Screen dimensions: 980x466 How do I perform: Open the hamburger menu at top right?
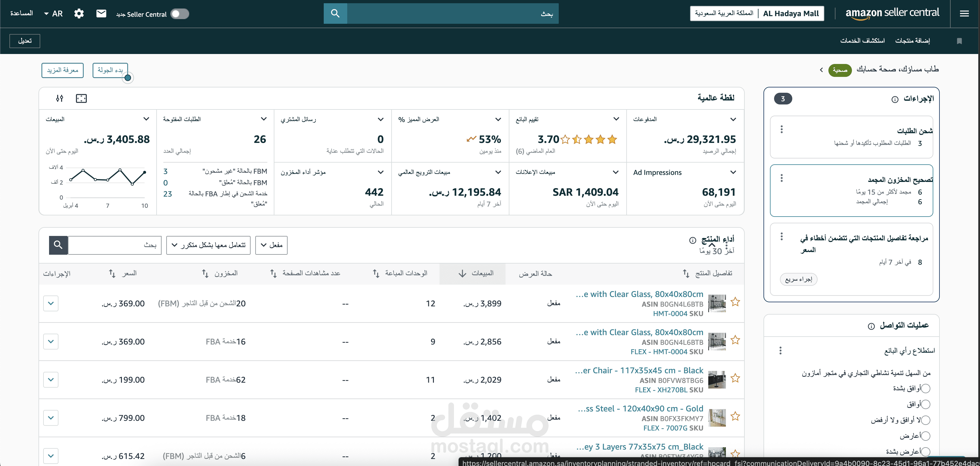point(965,13)
